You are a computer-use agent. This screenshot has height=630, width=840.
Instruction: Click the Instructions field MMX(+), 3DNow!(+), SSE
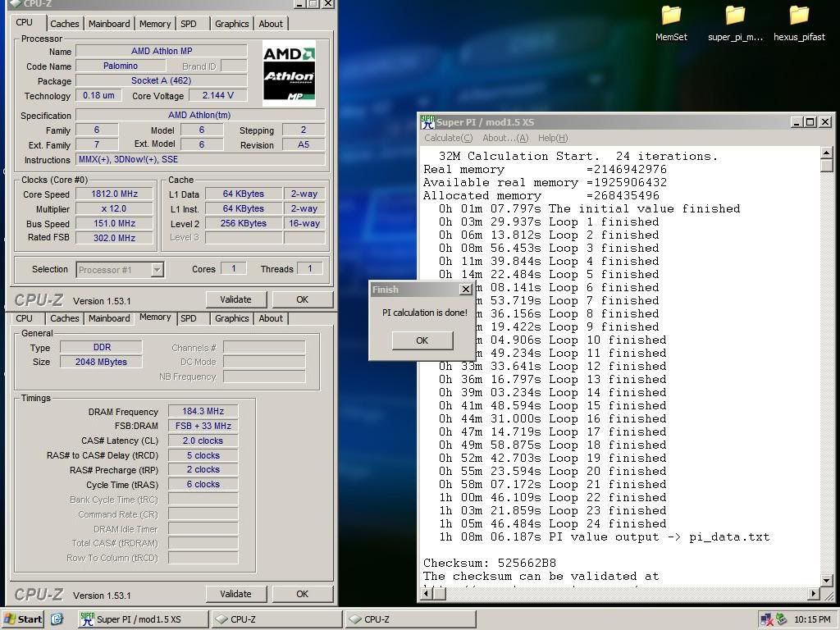200,159
